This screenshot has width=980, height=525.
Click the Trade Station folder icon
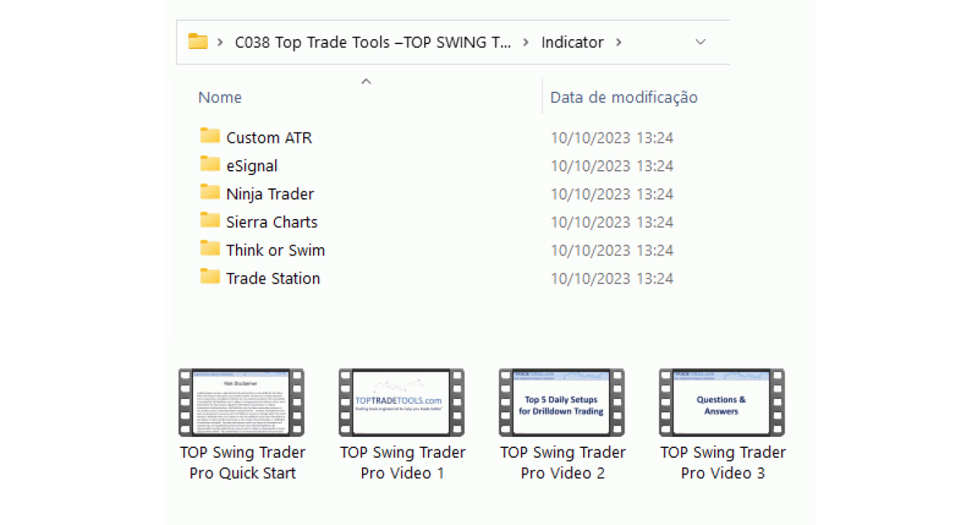(x=210, y=276)
